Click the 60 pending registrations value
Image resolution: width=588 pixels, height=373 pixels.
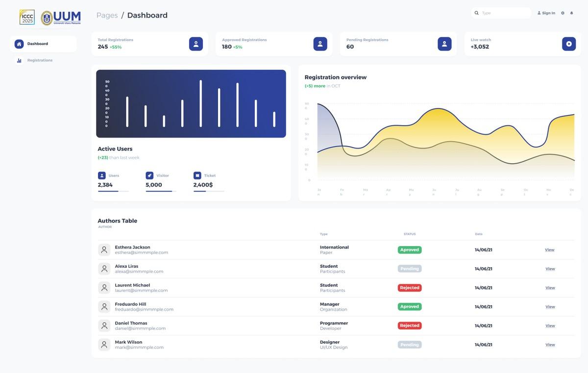(x=350, y=47)
